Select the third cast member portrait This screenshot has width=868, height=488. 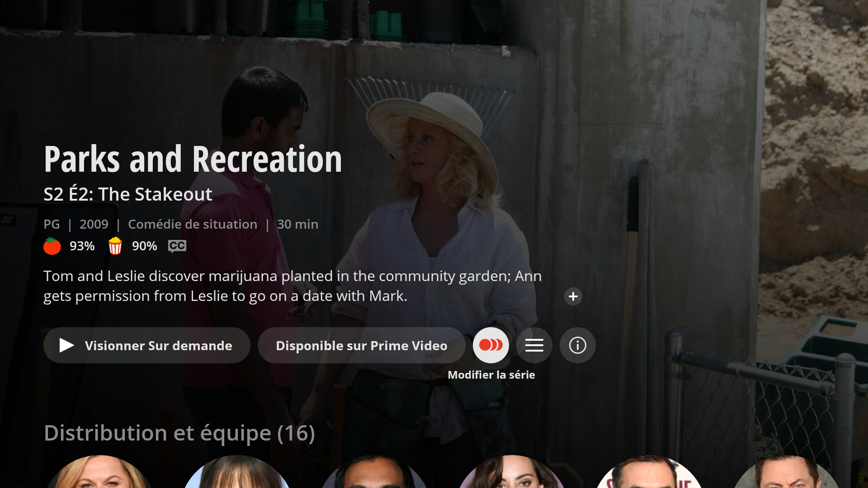pos(374,472)
